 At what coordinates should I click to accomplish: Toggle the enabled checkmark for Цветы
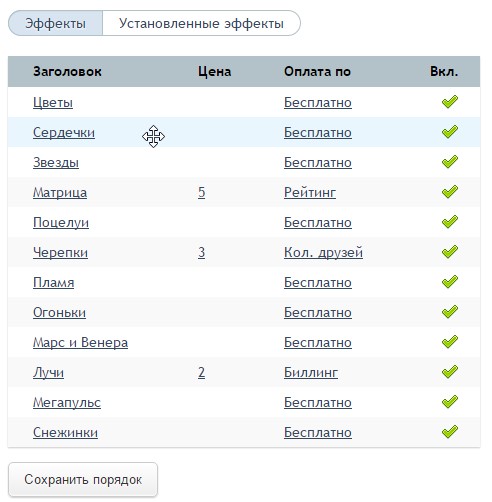(x=450, y=102)
